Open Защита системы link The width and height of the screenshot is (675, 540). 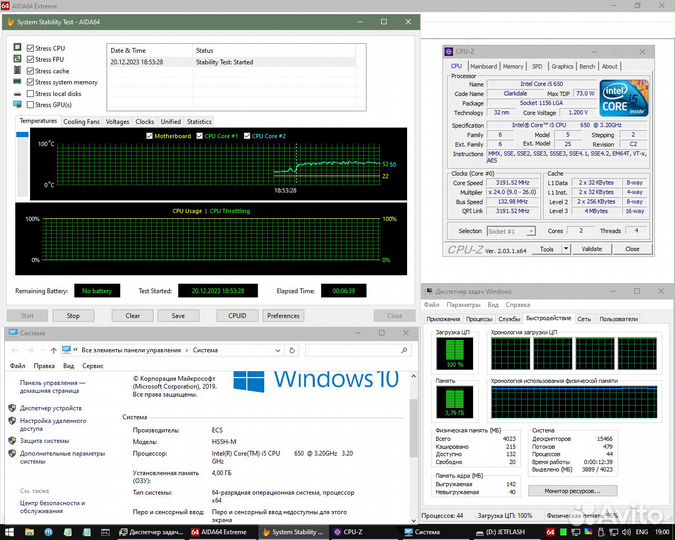point(44,441)
